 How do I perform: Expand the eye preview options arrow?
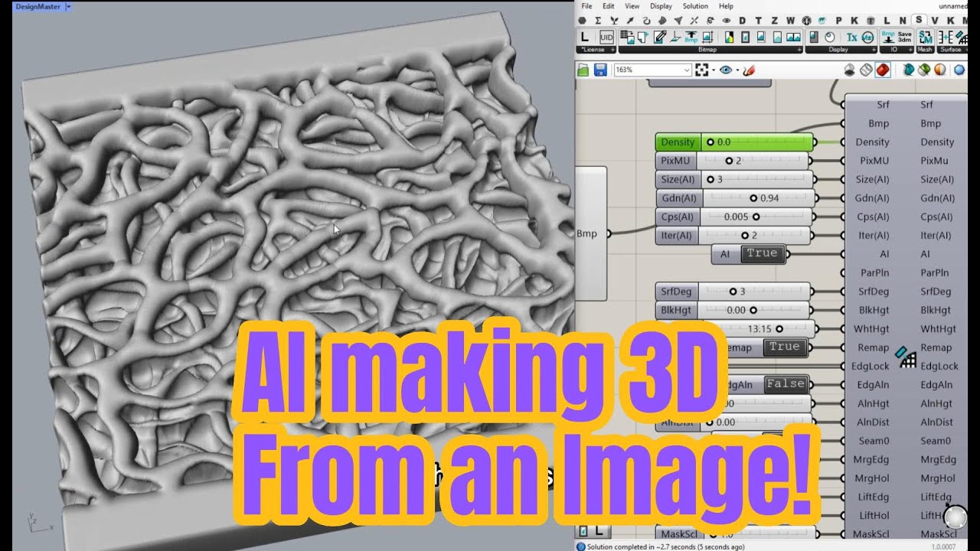(737, 70)
